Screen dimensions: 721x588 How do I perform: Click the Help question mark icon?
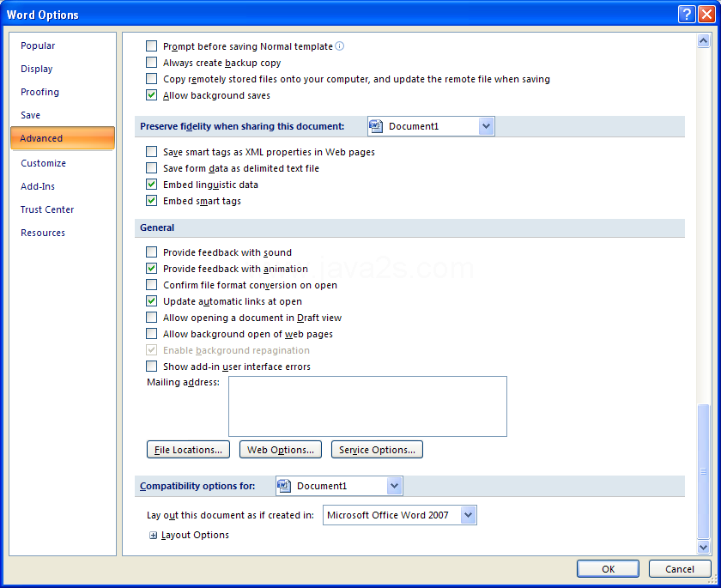[x=686, y=15]
